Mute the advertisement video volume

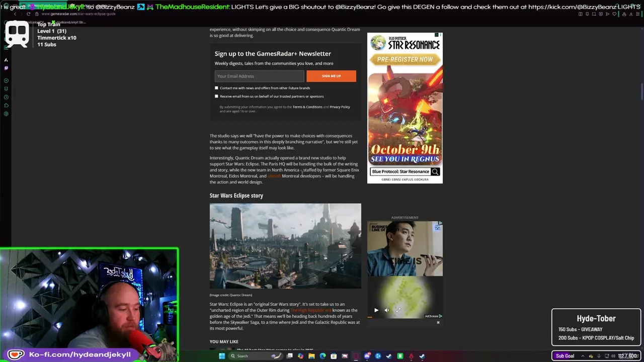pyautogui.click(x=386, y=310)
